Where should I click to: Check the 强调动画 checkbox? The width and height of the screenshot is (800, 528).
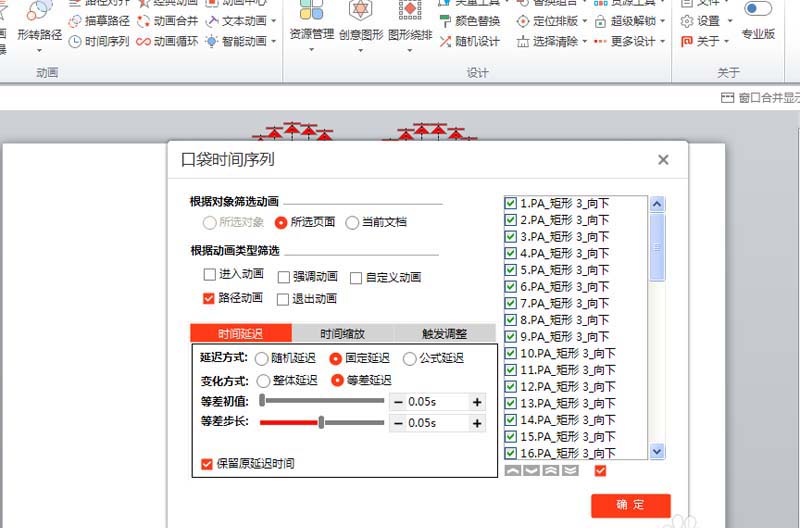pos(283,277)
